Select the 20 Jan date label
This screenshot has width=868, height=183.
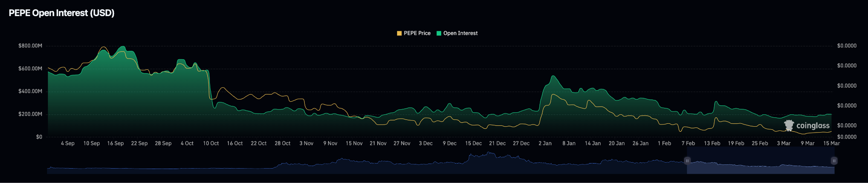[x=617, y=143]
